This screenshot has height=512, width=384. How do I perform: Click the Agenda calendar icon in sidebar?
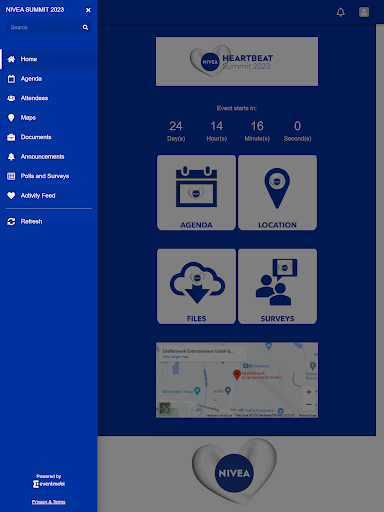pyautogui.click(x=11, y=79)
